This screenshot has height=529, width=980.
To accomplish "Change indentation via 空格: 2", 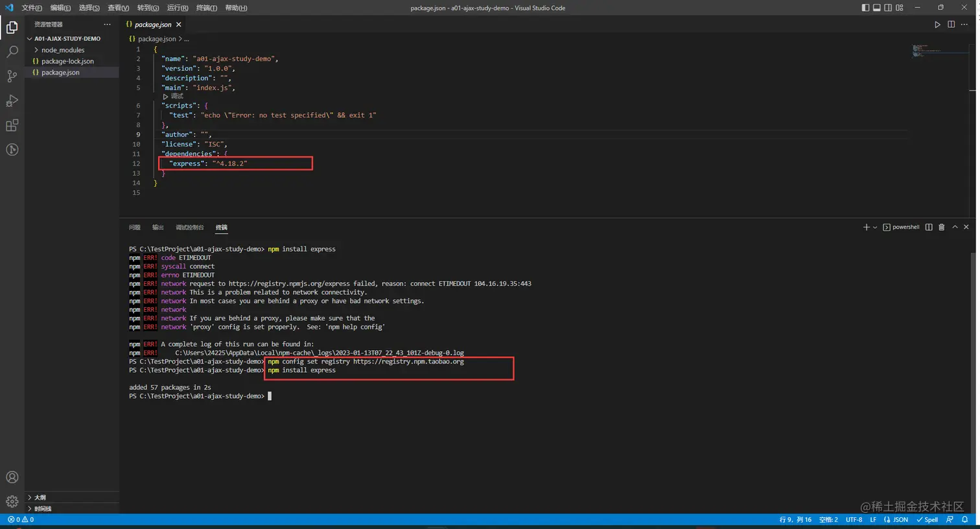I will (x=828, y=519).
